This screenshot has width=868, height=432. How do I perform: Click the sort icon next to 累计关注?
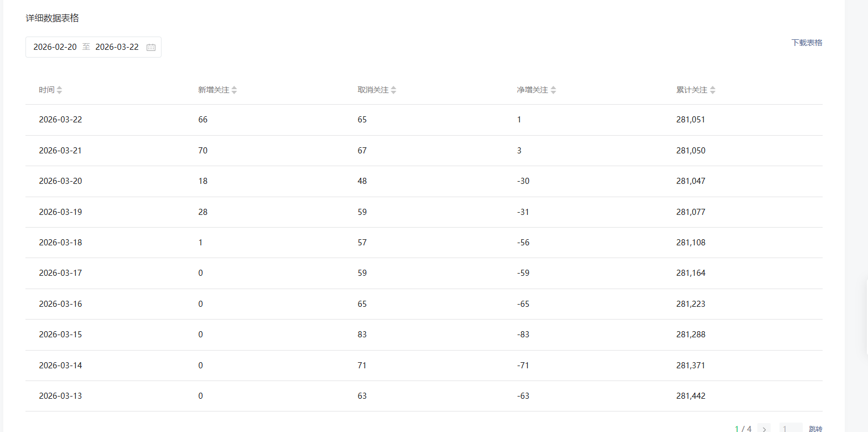coord(713,90)
